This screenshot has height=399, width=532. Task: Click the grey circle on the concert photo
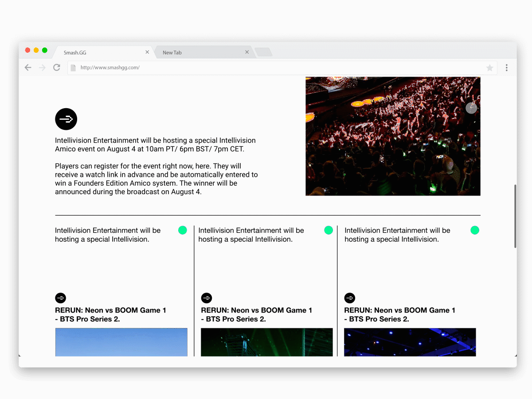pyautogui.click(x=471, y=108)
